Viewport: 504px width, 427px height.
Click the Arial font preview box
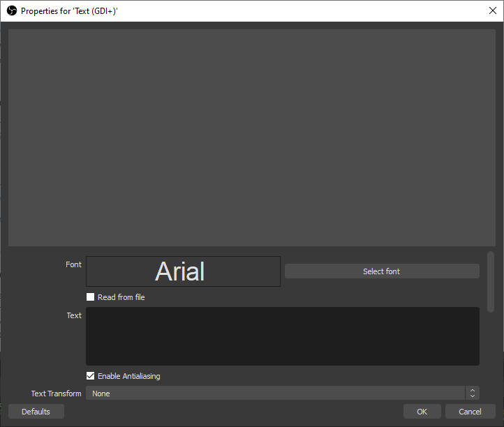tap(183, 271)
